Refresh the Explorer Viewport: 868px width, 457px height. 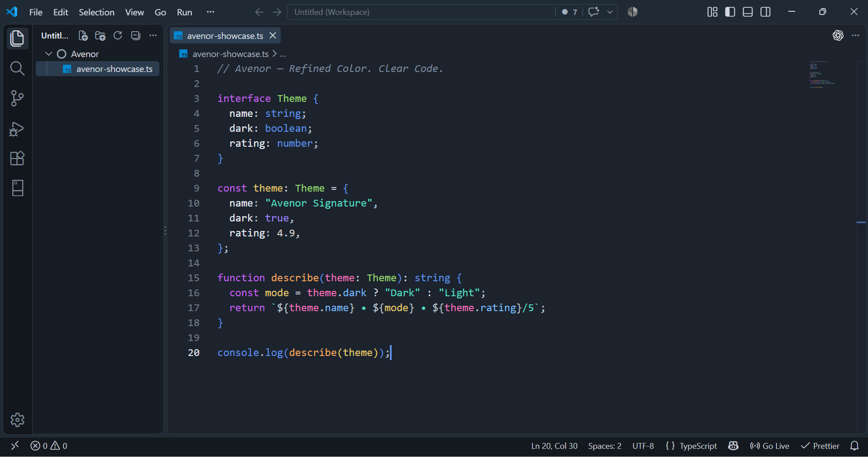click(x=118, y=36)
